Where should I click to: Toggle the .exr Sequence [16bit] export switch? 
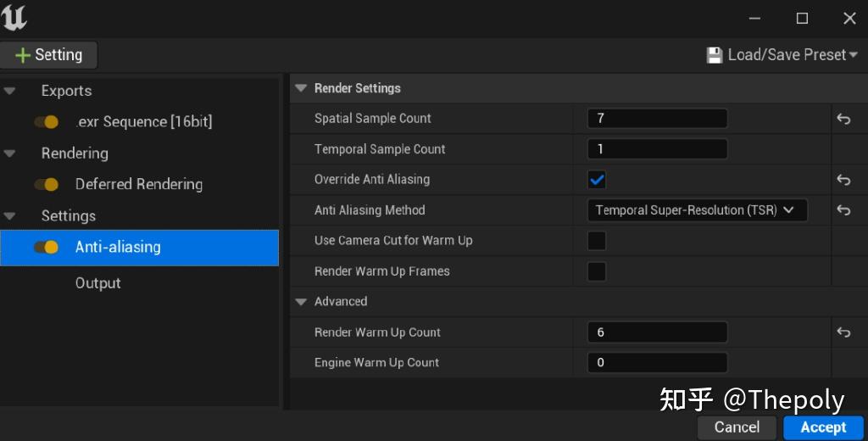coord(46,122)
